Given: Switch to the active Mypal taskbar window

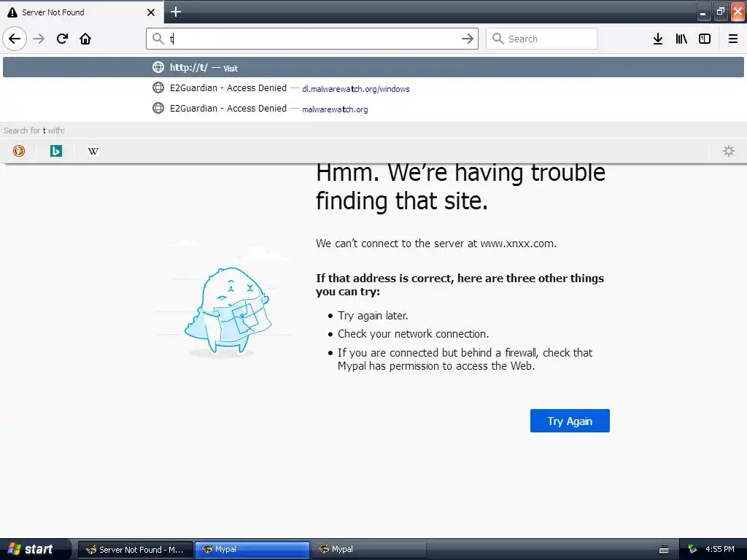Looking at the screenshot, I should click(x=252, y=550).
